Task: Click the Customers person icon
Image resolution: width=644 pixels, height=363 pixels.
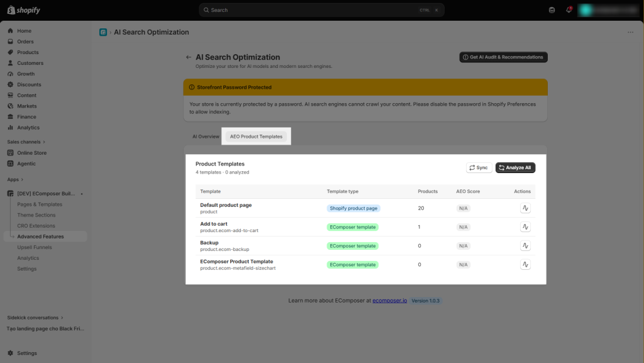Action: click(10, 63)
